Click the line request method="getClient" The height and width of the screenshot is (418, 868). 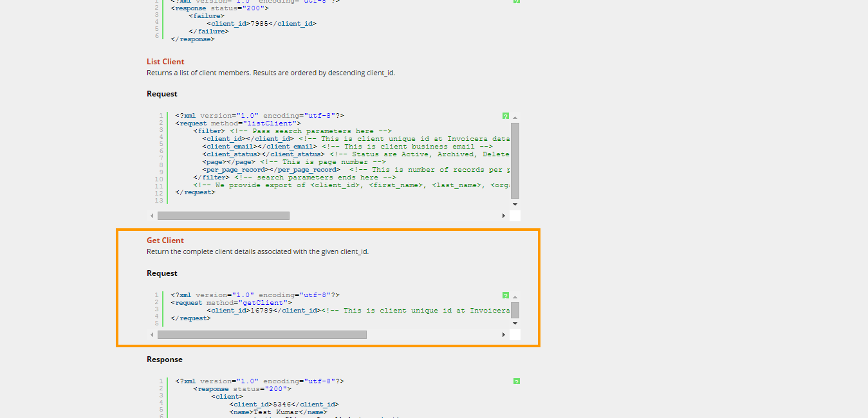231,303
